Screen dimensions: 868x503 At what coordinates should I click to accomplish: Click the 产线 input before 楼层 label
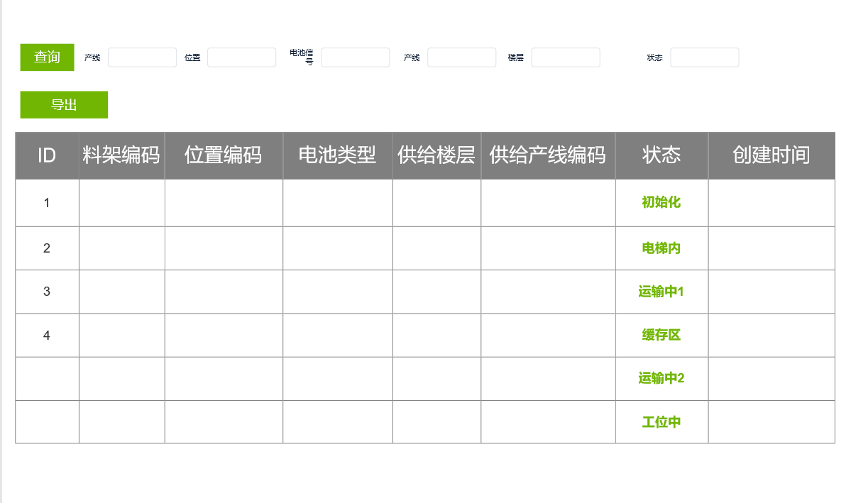pyautogui.click(x=461, y=57)
